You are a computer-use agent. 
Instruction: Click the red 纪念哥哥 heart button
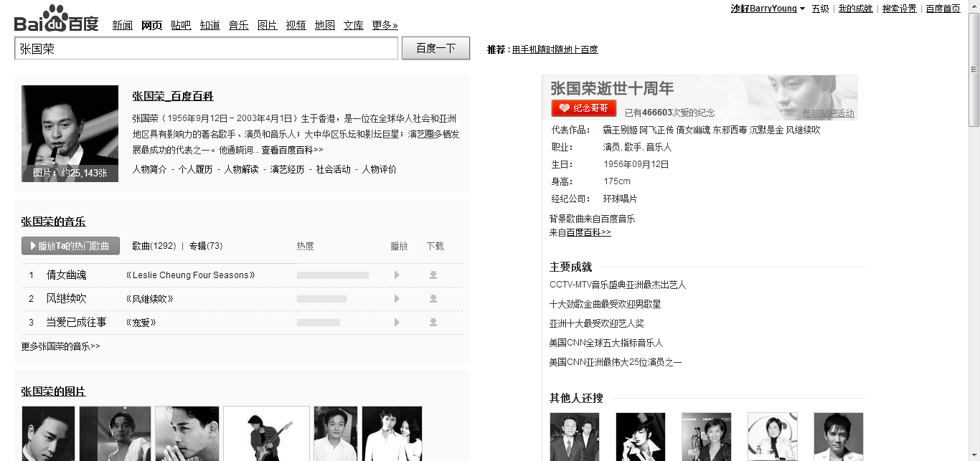coord(583,108)
